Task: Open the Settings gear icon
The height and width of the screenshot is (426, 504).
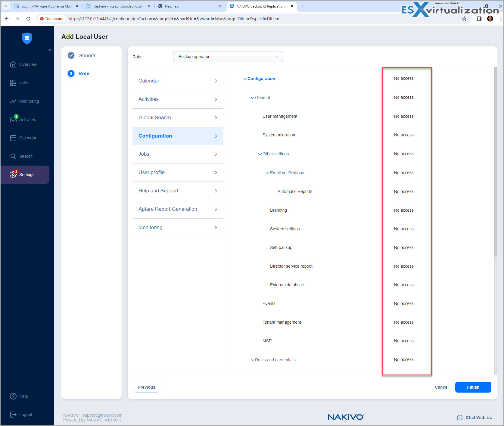Action: point(13,175)
